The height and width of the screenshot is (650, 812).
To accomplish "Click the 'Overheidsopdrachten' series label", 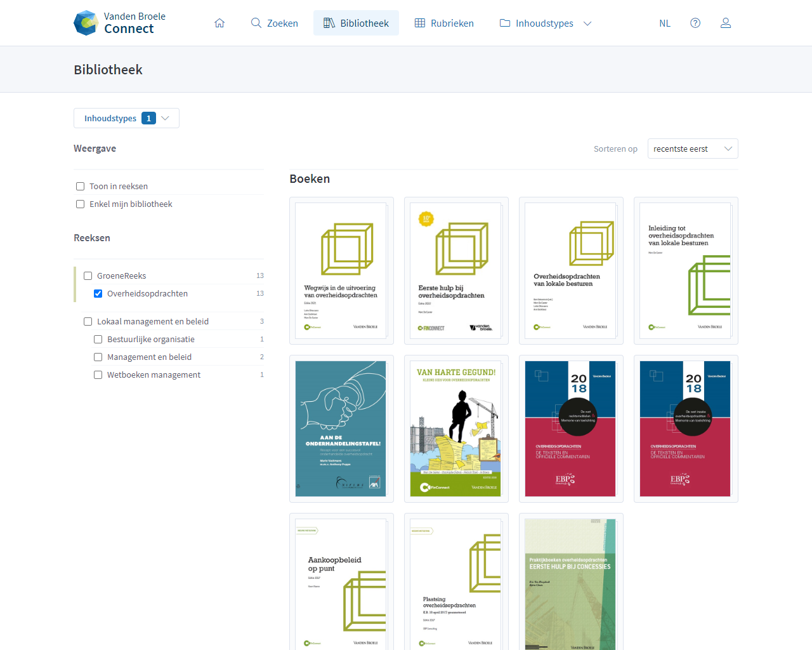I will [x=147, y=293].
